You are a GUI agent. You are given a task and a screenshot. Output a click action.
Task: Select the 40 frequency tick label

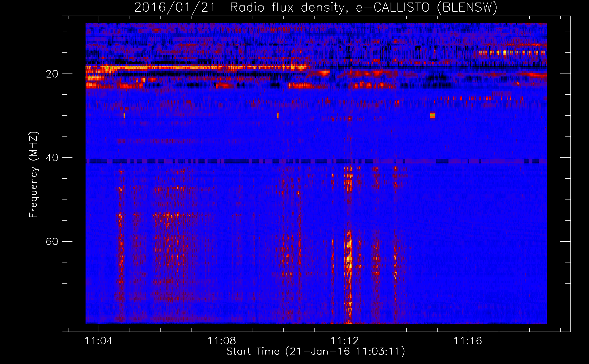tap(52, 158)
